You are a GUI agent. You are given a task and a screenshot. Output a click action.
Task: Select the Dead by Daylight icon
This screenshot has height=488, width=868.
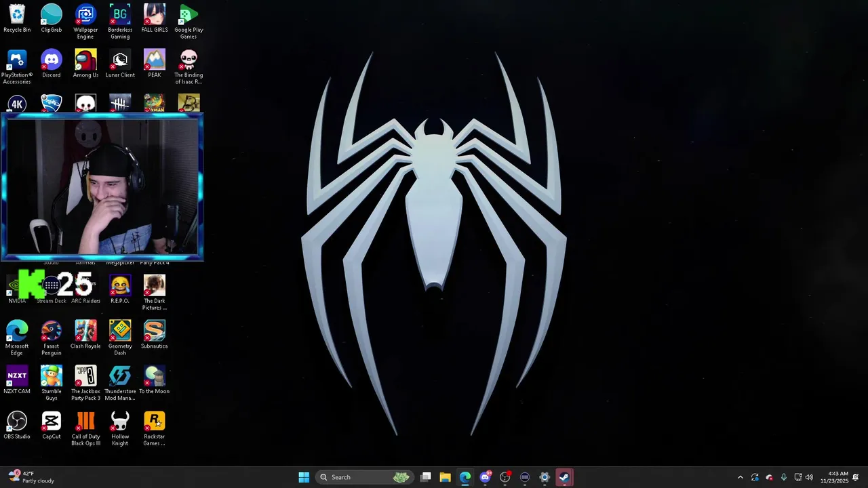(120, 103)
